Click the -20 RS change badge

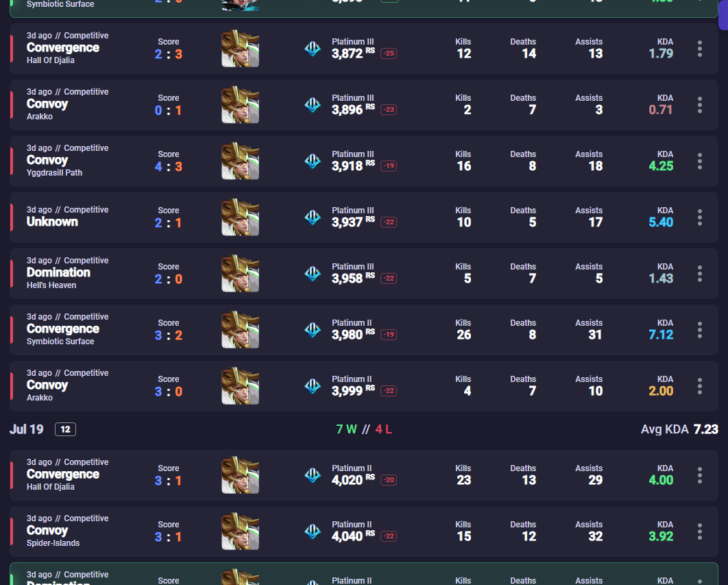pos(389,480)
